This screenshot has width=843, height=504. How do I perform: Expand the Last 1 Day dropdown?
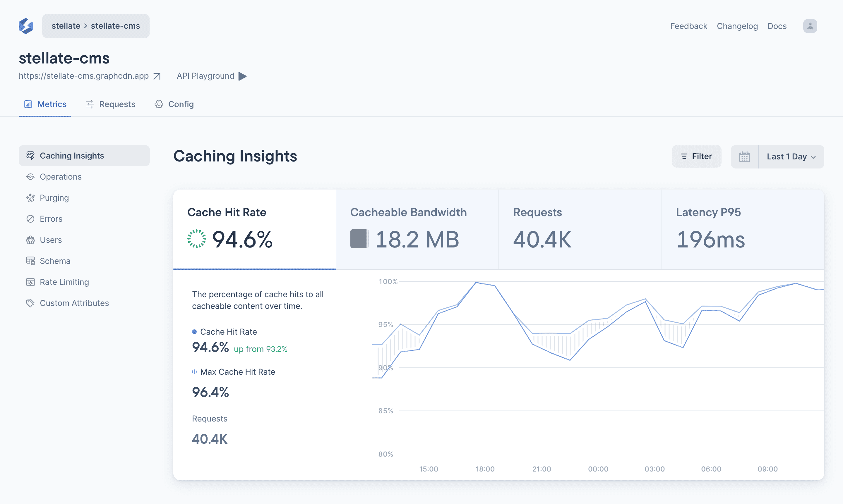[791, 156]
